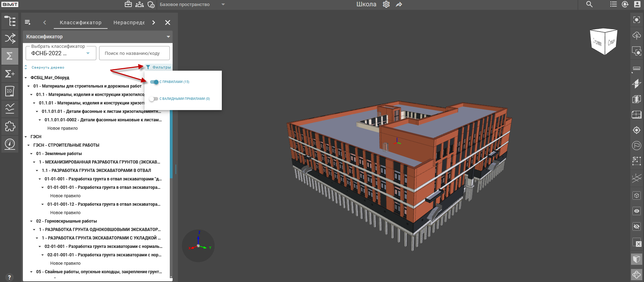Click the project settings gear icon

(x=386, y=5)
